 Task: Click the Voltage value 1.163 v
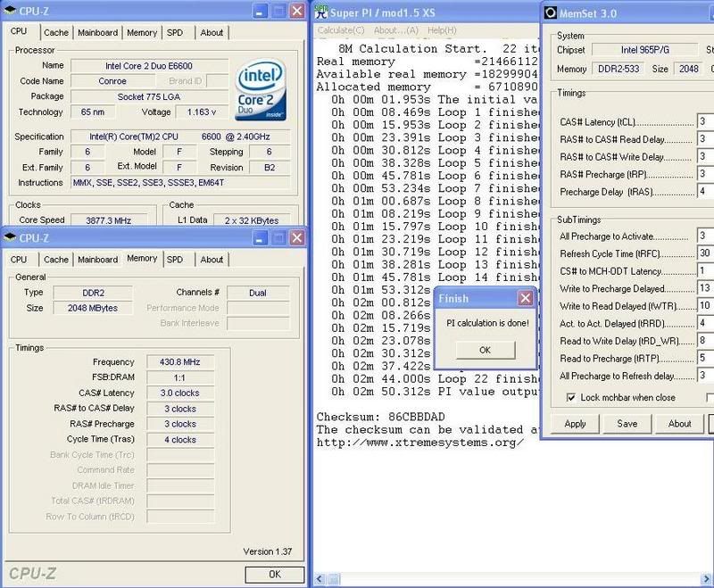coord(202,112)
